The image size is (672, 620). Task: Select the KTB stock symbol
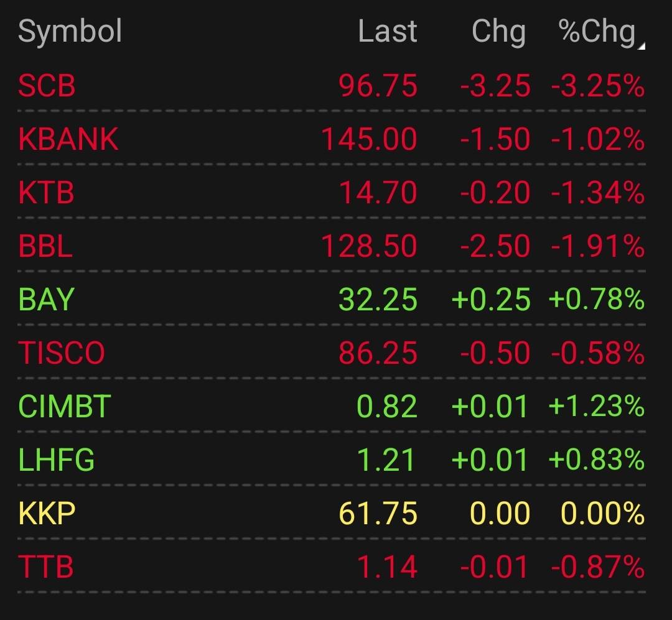click(46, 192)
